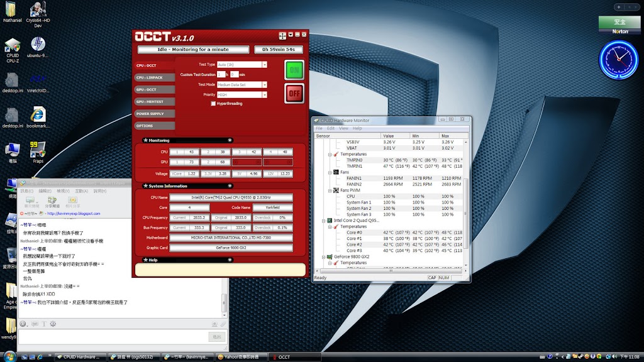Collapse the Help section in OCCT

click(230, 260)
